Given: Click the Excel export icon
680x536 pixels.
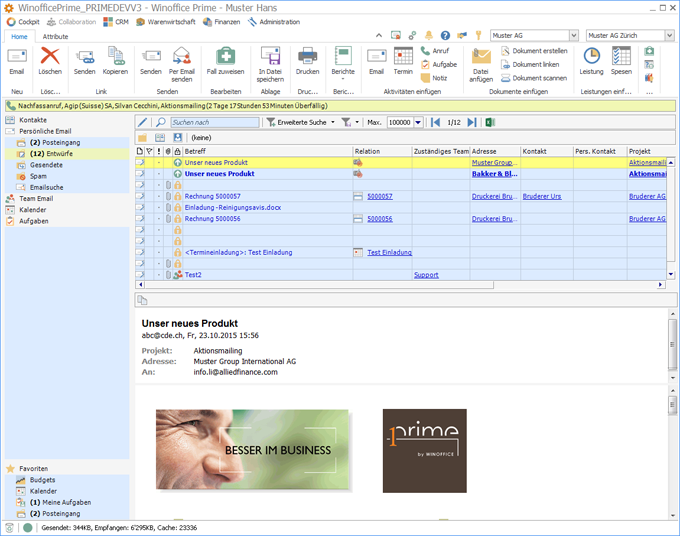Looking at the screenshot, I should click(x=490, y=122).
